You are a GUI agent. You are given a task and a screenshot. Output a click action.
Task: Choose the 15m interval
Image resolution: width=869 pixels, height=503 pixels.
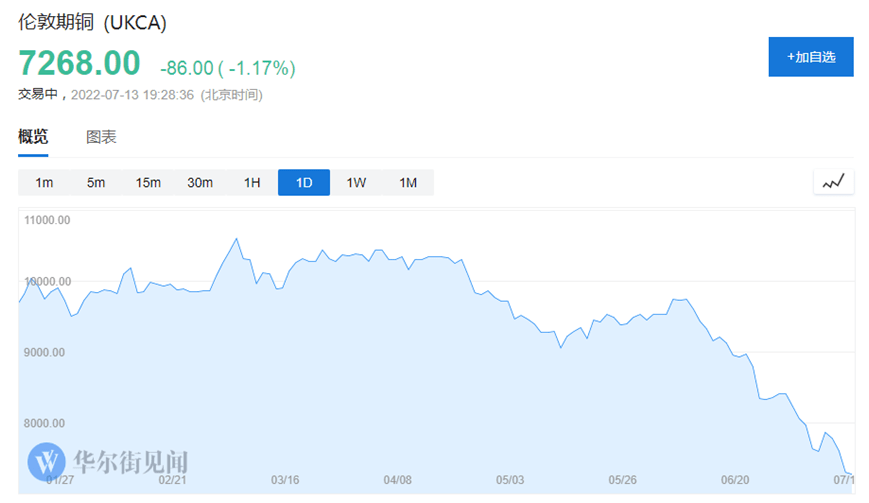(x=148, y=182)
